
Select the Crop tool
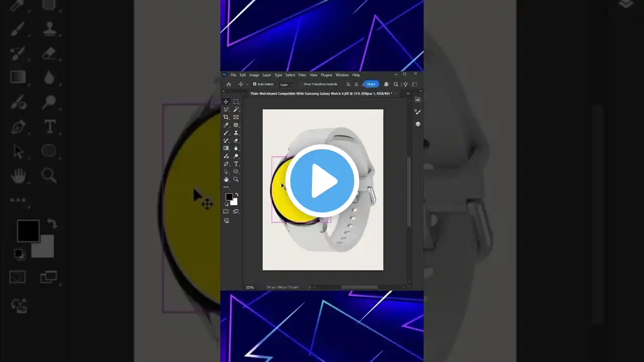[226, 117]
